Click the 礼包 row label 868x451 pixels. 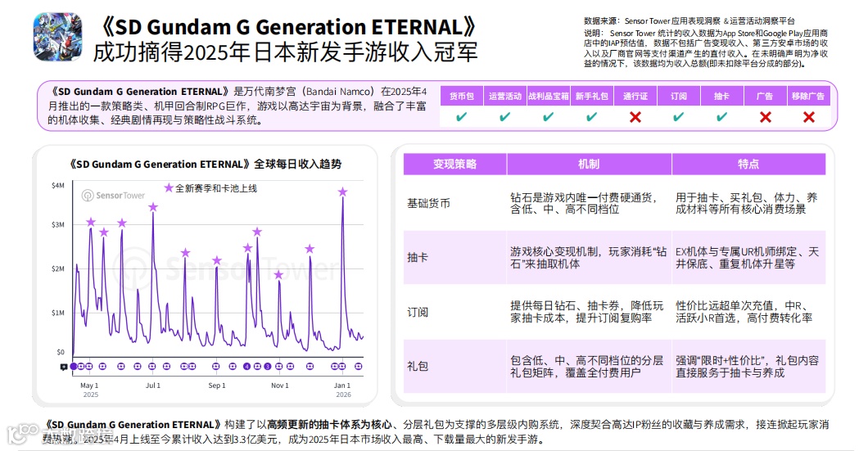pyautogui.click(x=418, y=366)
